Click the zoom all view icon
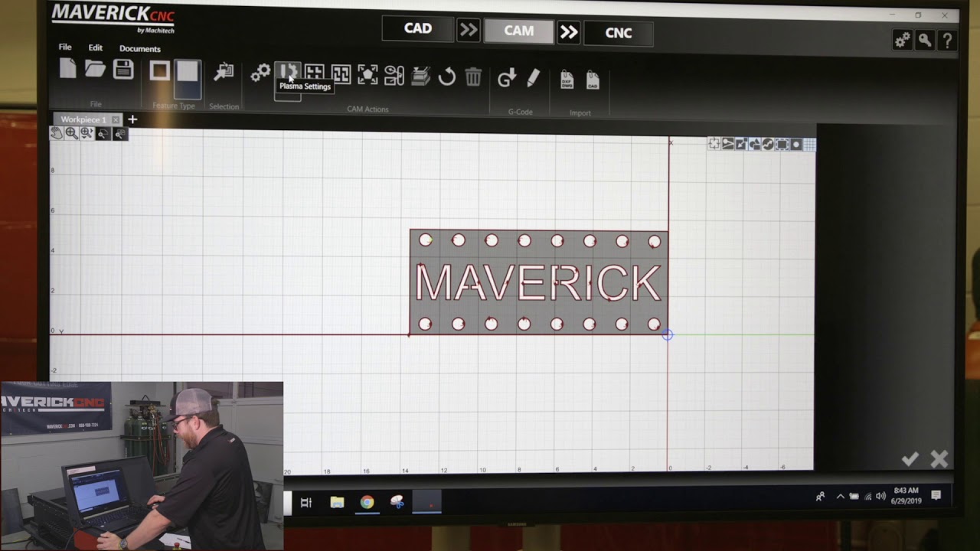The image size is (980, 551). click(119, 134)
